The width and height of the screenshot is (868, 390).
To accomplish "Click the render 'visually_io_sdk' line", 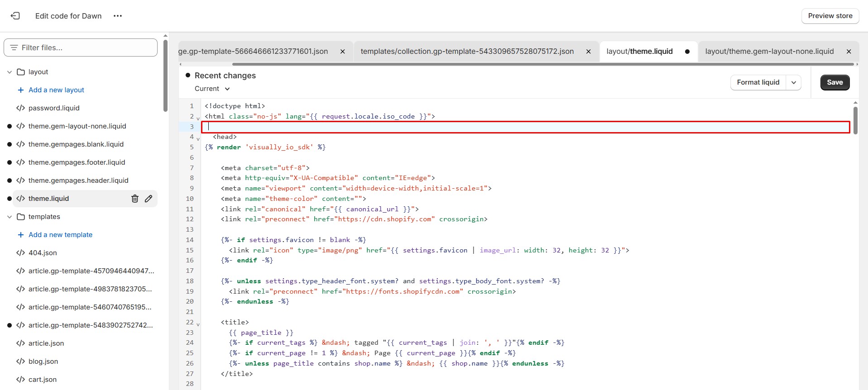I will coord(265,147).
